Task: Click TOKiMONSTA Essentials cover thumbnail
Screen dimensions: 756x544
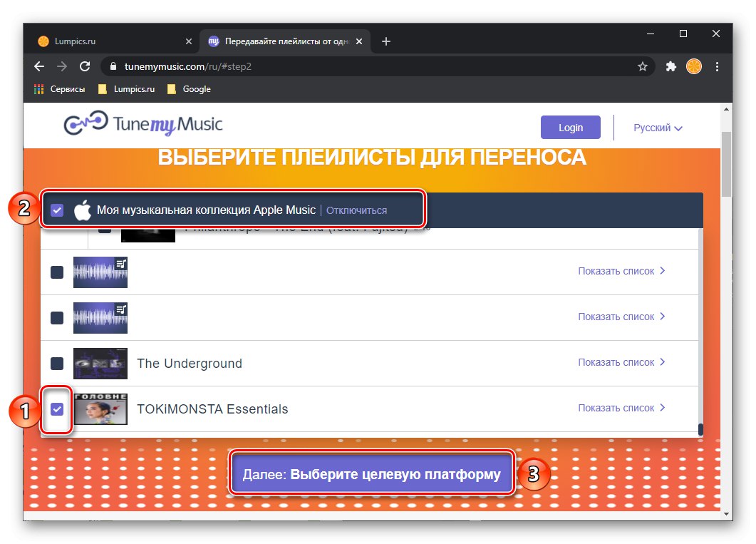Action: click(x=100, y=409)
